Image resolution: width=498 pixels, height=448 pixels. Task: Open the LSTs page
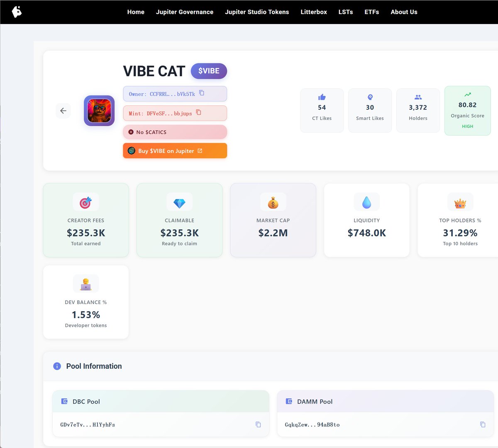[346, 12]
